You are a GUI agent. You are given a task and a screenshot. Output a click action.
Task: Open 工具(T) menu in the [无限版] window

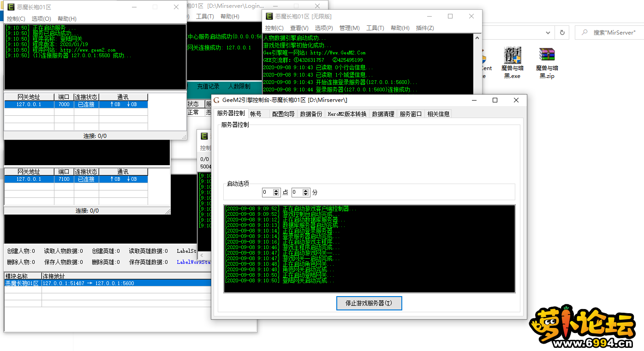[375, 28]
